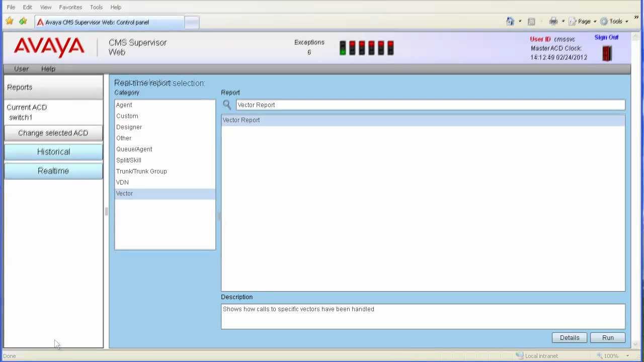
Task: Open a new blank browser tab
Action: tap(192, 22)
